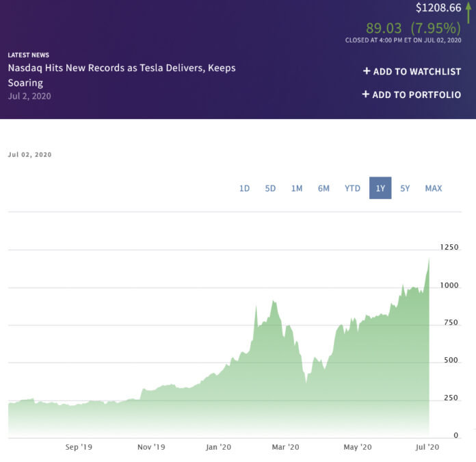Click the Jan '20 x-axis label
Screen dimensions: 476x462
[x=220, y=447]
